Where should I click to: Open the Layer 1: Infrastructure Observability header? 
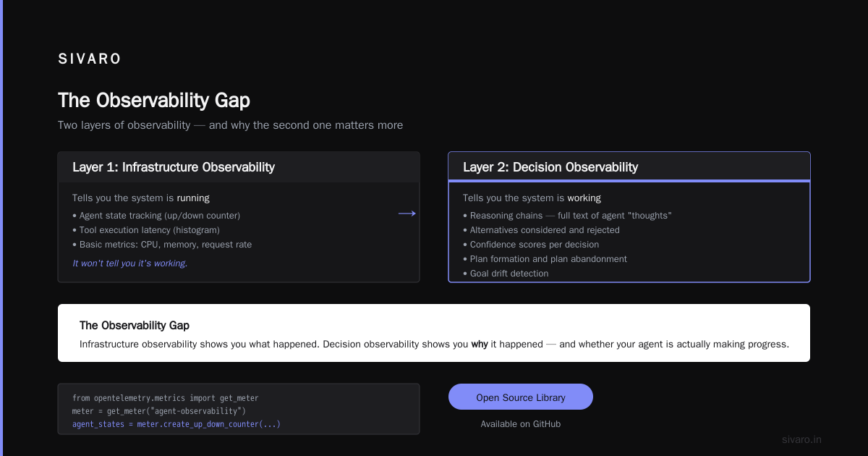[x=239, y=167]
